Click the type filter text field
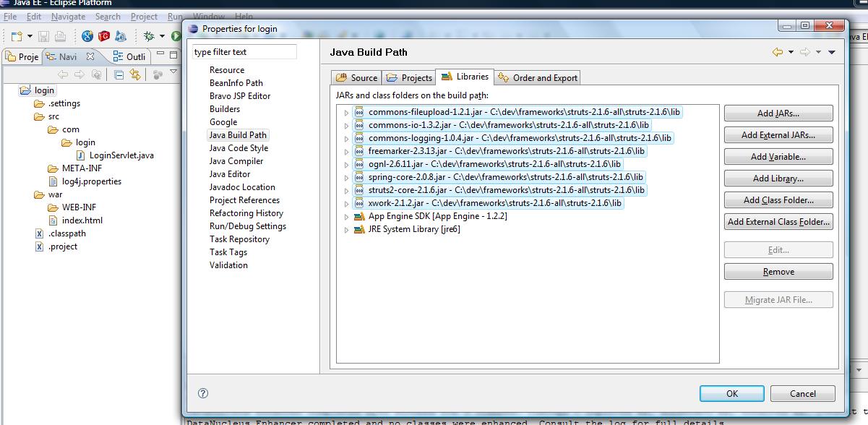This screenshot has width=868, height=425. coord(244,51)
